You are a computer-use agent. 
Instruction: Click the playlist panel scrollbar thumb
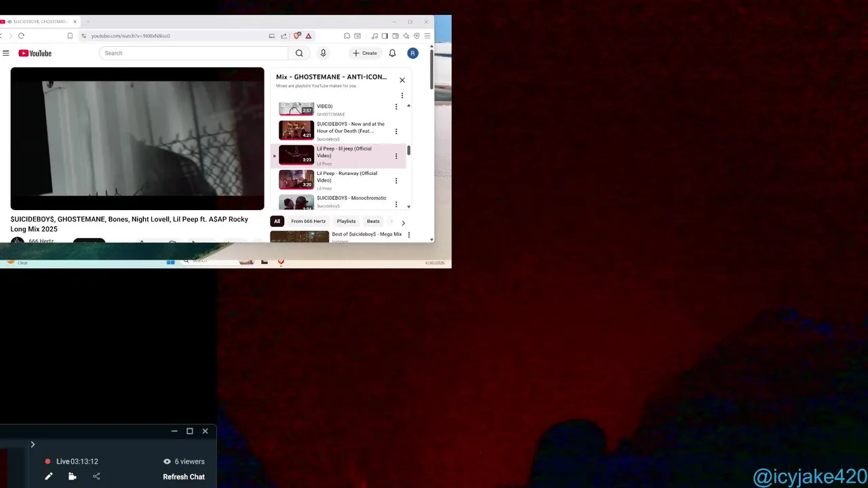(408, 150)
